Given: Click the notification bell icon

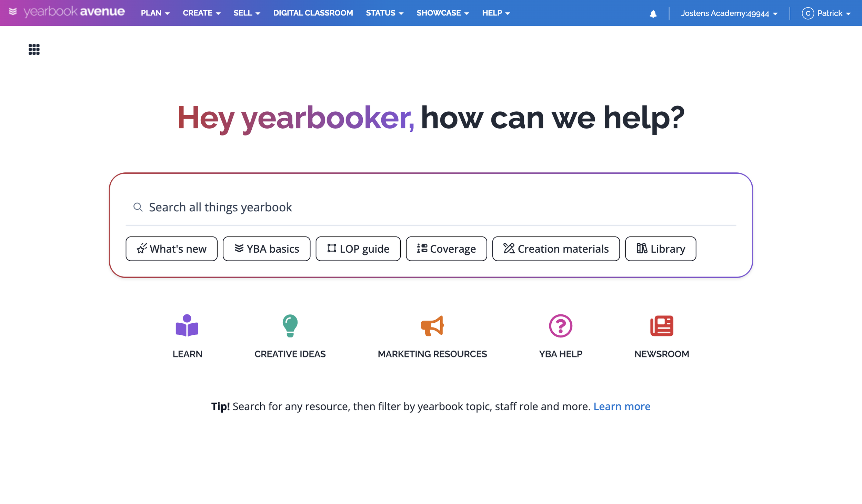Looking at the screenshot, I should coord(653,13).
